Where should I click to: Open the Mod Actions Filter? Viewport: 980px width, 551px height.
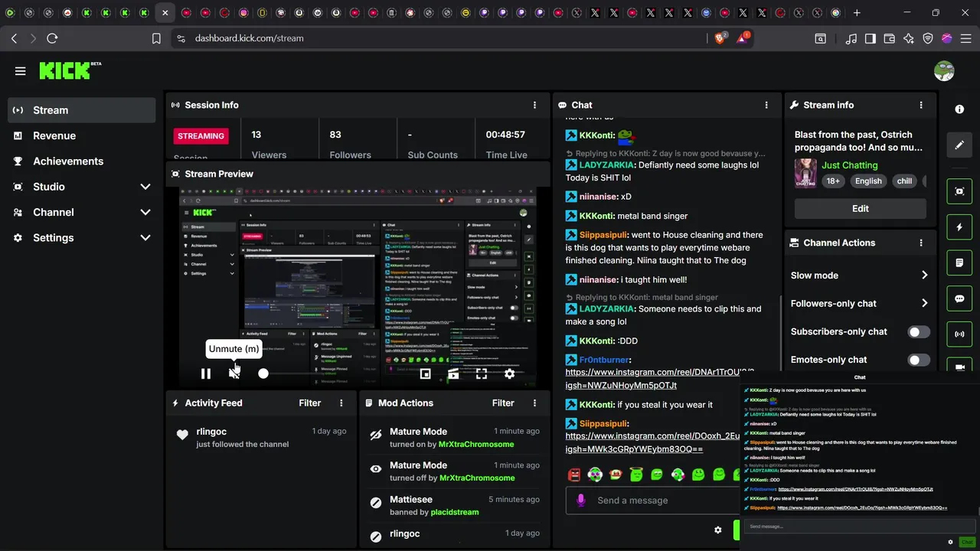click(503, 403)
